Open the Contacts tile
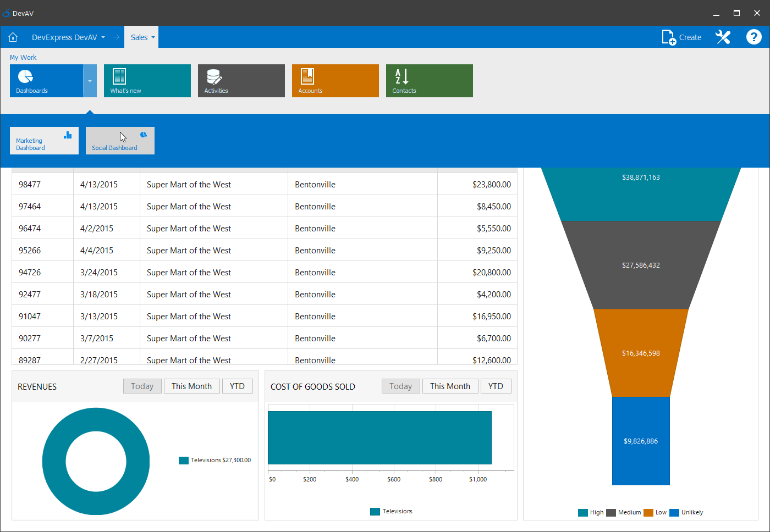The width and height of the screenshot is (770, 532). [x=429, y=81]
